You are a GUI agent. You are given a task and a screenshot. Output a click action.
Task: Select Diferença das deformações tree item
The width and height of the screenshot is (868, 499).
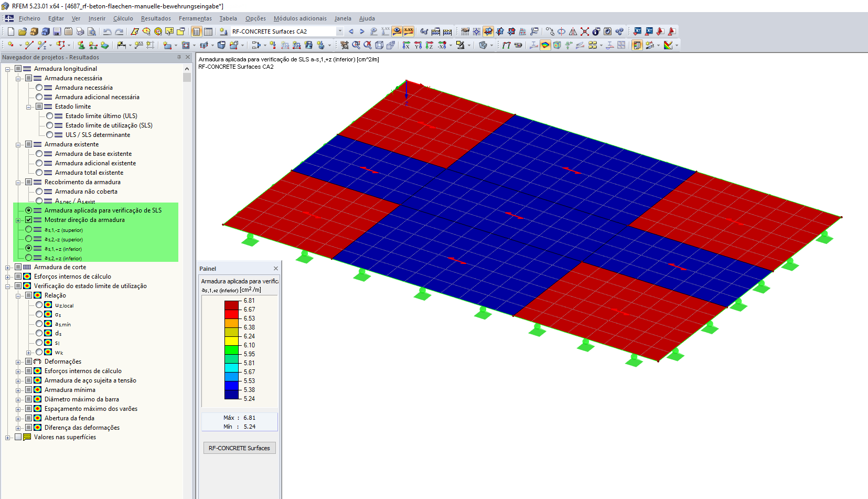[82, 428]
